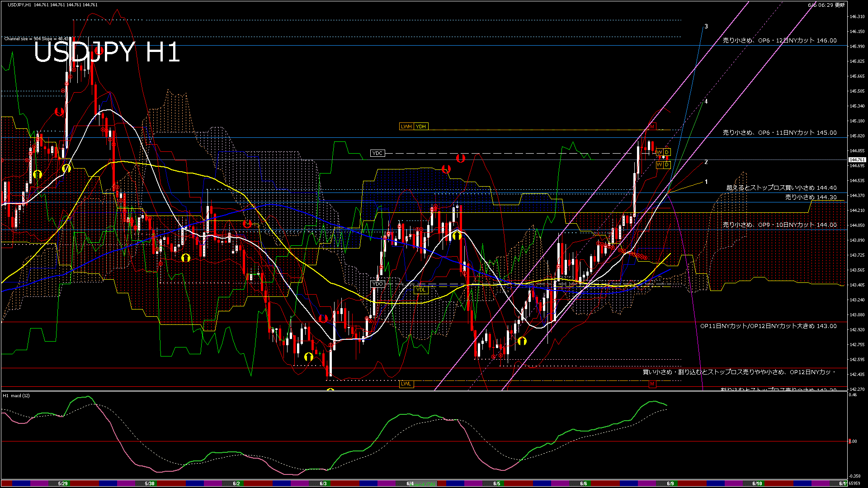Screen dimensions: 868x488
Task: Select the 145.00 NY cut annotation text
Action: [x=779, y=133]
